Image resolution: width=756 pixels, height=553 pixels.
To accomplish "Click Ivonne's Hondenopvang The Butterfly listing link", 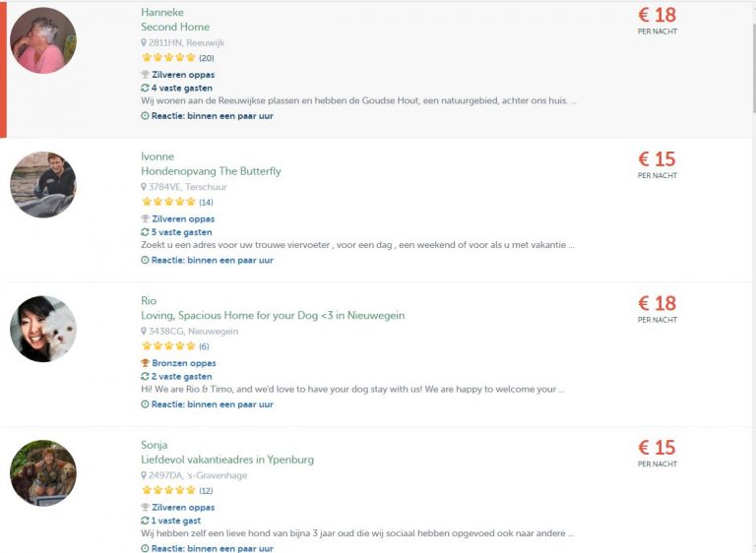I will click(x=211, y=171).
